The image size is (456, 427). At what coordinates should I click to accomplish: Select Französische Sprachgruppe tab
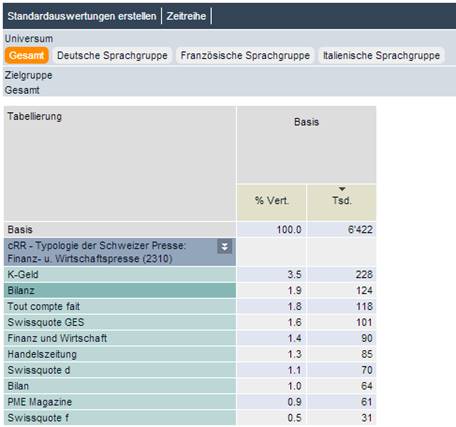click(245, 55)
